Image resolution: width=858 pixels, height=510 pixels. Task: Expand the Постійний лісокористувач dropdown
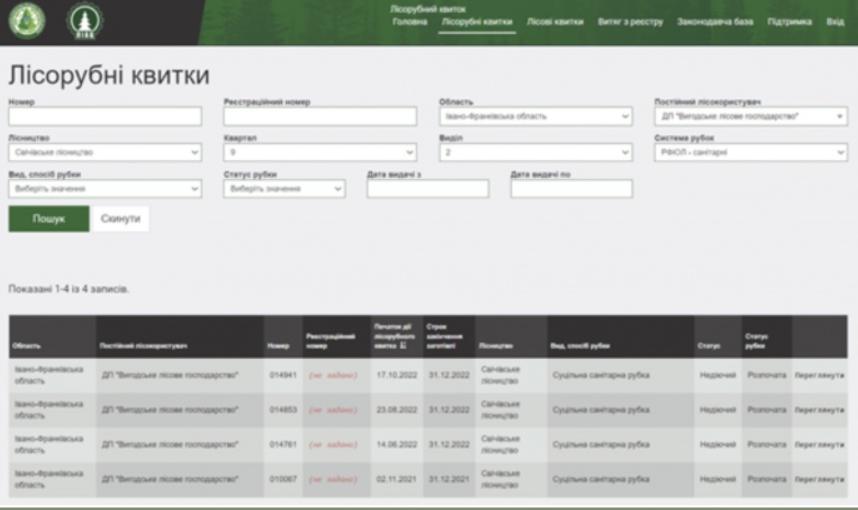(x=750, y=117)
